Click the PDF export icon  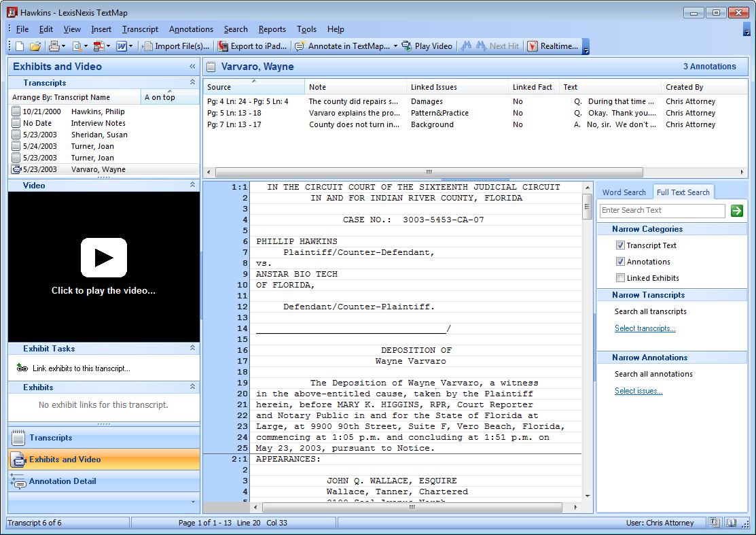(x=99, y=46)
